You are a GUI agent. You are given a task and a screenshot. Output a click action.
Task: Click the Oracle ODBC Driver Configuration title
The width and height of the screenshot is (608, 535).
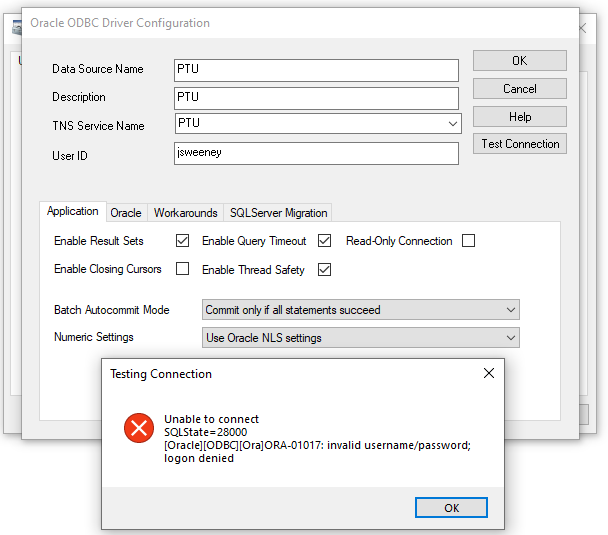(x=120, y=23)
